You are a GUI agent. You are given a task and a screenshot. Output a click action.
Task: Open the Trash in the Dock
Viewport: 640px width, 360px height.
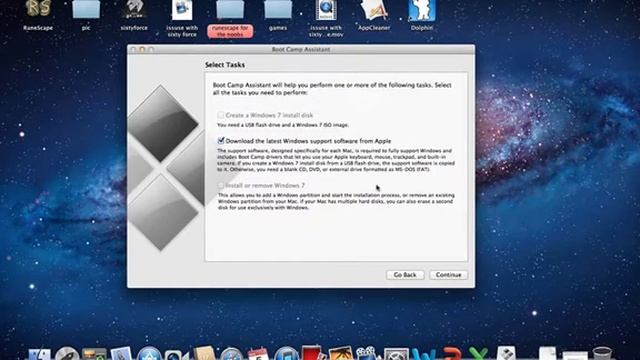(602, 354)
